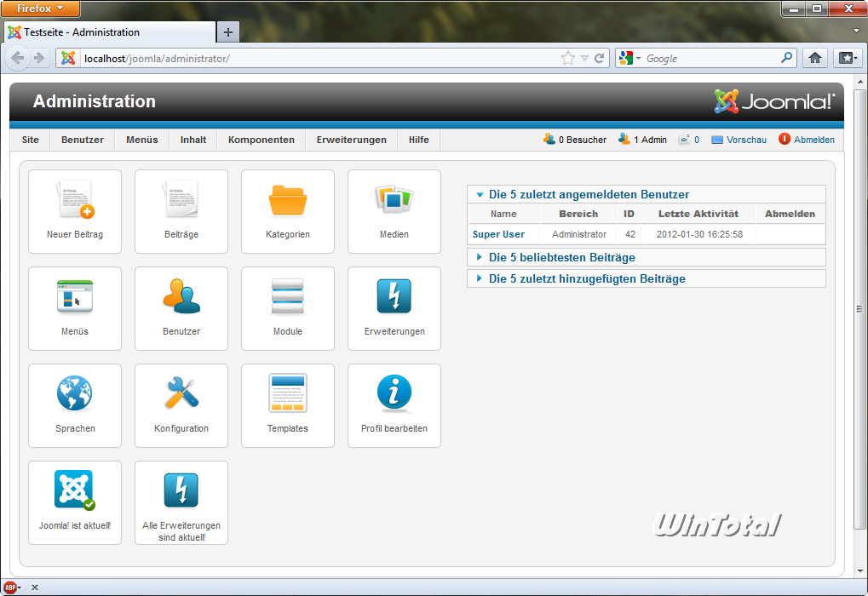
Task: Open the Inhalt menu
Action: point(193,140)
